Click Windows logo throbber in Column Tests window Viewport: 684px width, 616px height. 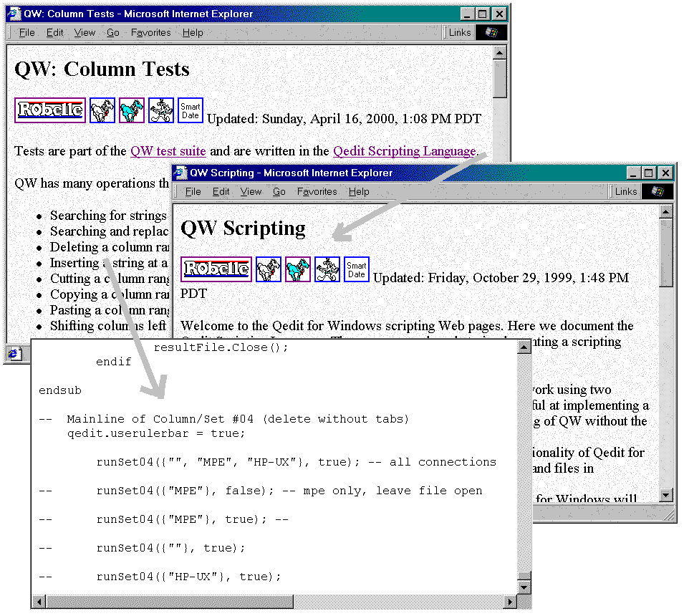click(491, 32)
